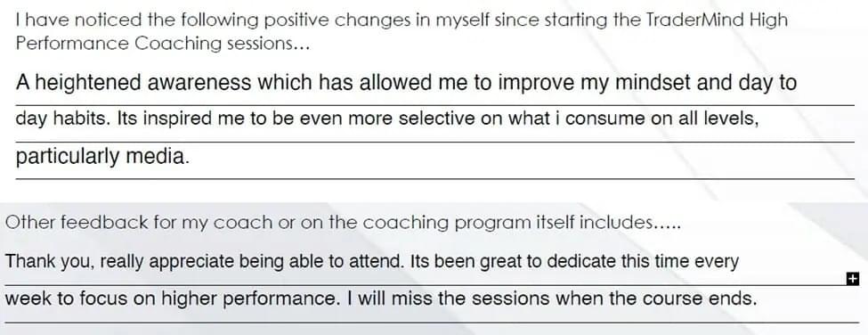The width and height of the screenshot is (868, 335).
Task: Click the answer line starting 'A heightened awareness'
Action: (x=434, y=84)
